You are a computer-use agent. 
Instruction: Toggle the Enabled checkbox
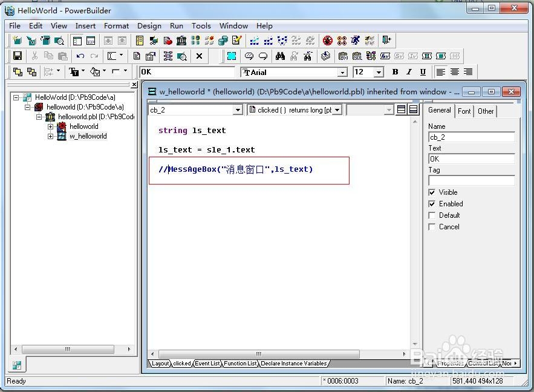[432, 204]
